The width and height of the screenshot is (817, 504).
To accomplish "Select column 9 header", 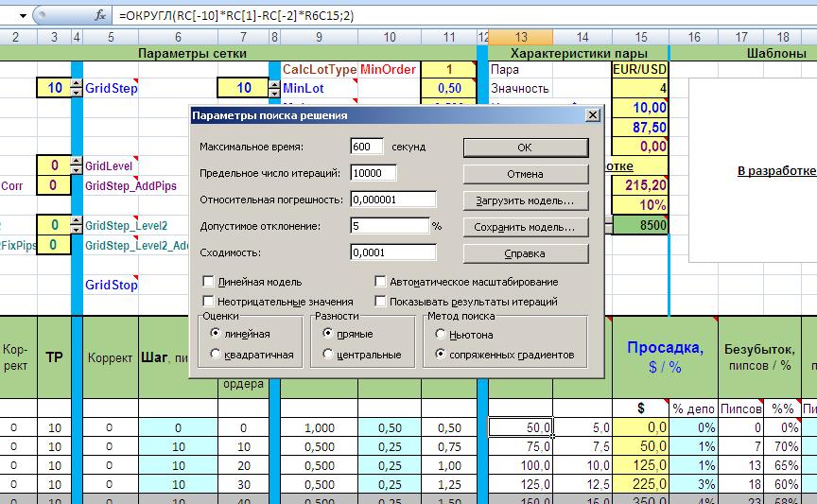I will click(319, 37).
